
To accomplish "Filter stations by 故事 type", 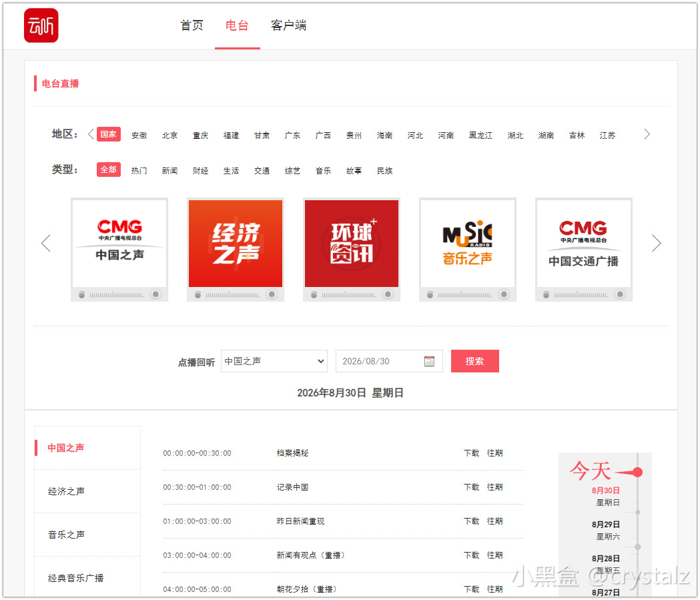I will tap(354, 171).
